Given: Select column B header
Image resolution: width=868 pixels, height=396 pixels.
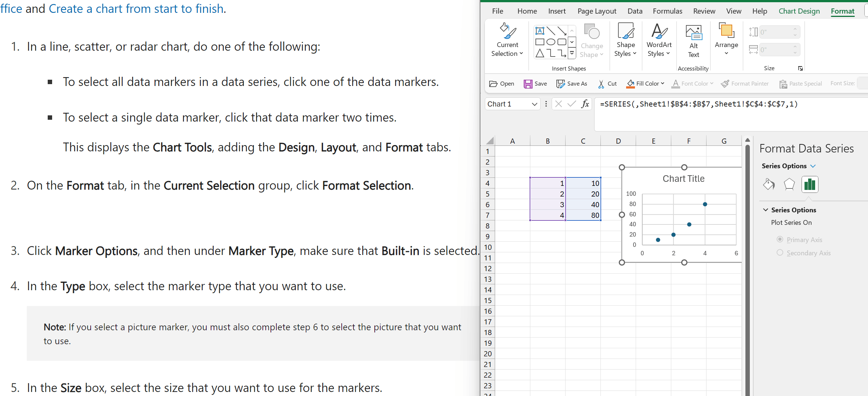Looking at the screenshot, I should (x=548, y=141).
